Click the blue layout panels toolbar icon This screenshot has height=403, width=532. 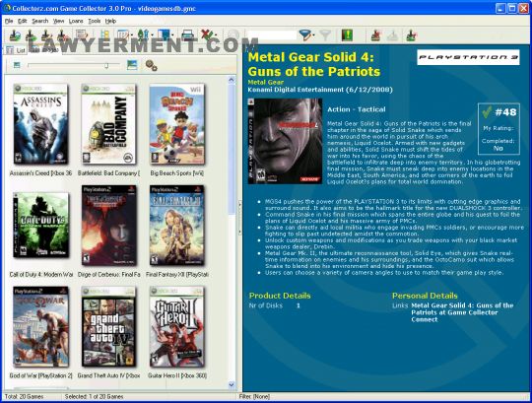pyautogui.click(x=164, y=34)
